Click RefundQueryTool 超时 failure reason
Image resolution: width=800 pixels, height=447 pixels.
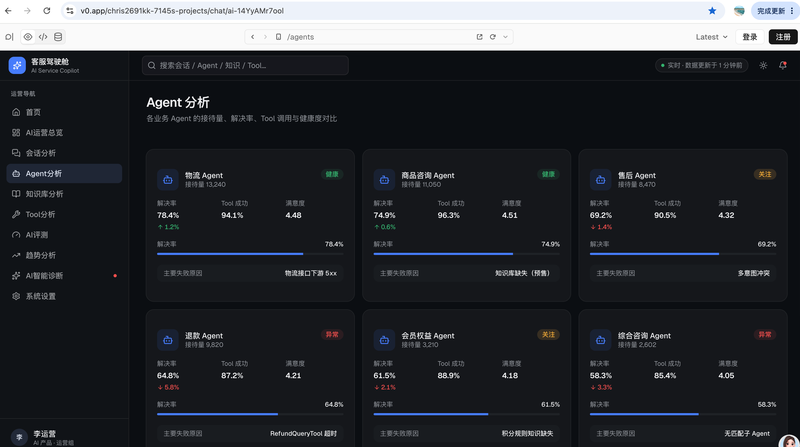pos(304,434)
